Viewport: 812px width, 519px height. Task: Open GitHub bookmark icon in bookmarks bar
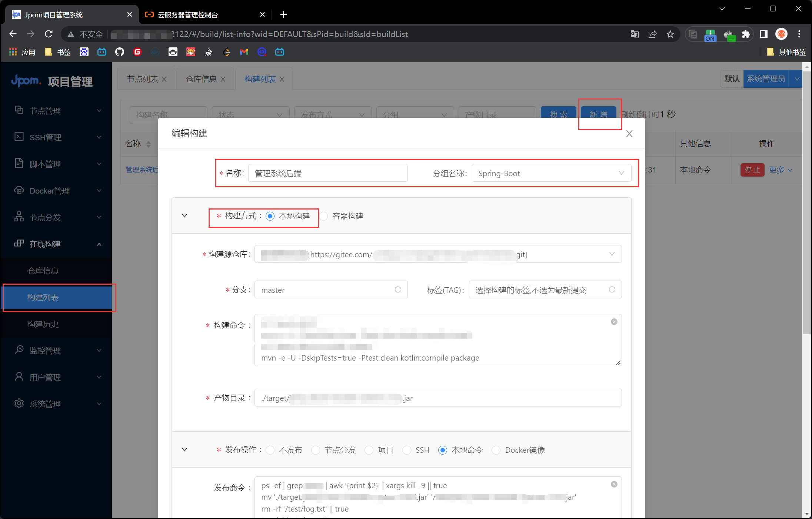pyautogui.click(x=119, y=52)
